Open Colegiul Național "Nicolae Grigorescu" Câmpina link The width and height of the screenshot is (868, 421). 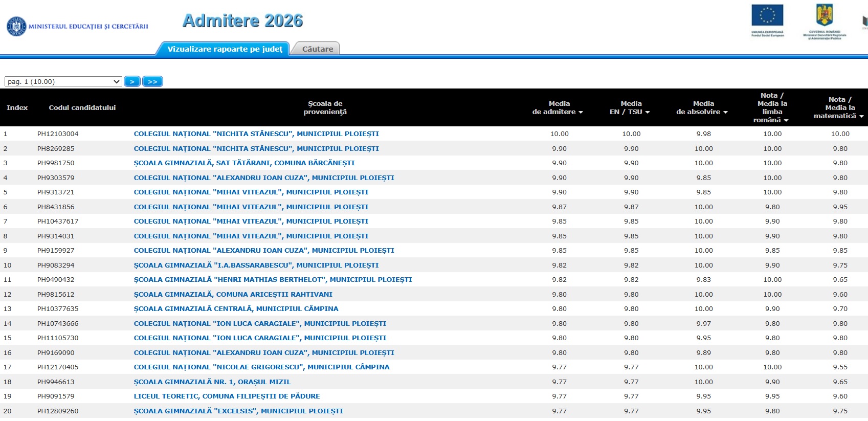click(261, 367)
